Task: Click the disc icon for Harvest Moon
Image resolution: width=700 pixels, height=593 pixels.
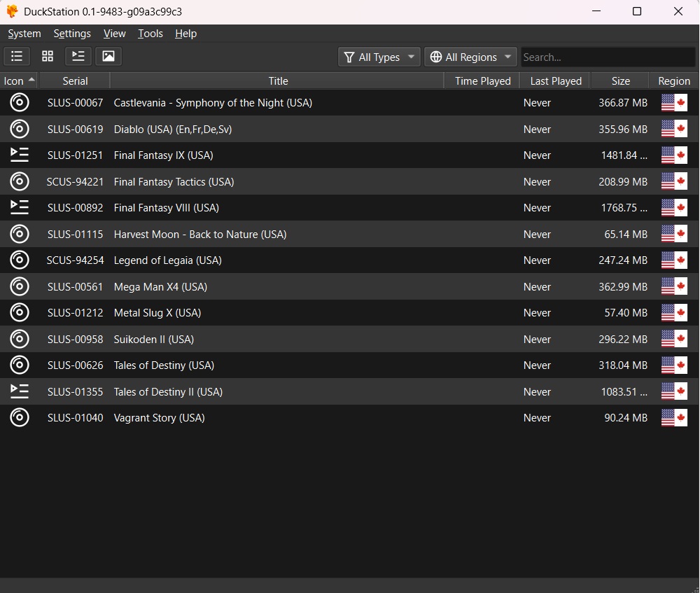Action: (x=19, y=234)
